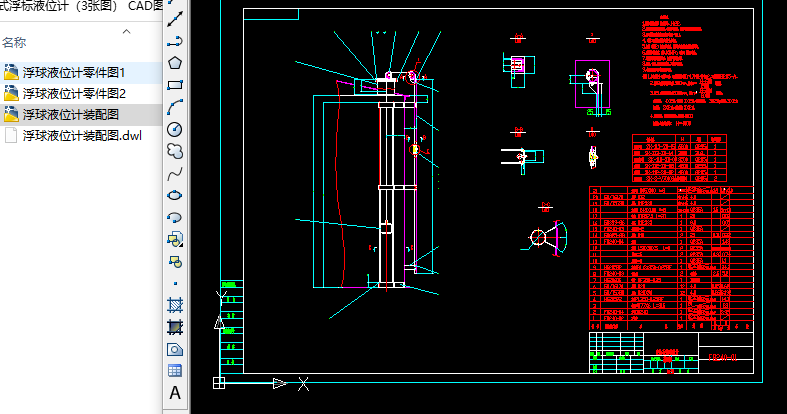Select the Spline curve tool
Viewport: 787px width, 414px height.
click(175, 172)
